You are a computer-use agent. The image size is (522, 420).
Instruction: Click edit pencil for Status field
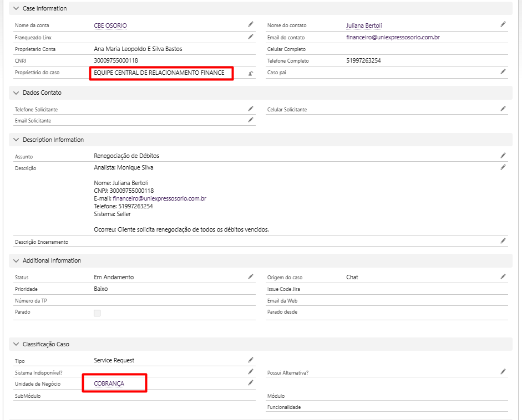(x=251, y=276)
